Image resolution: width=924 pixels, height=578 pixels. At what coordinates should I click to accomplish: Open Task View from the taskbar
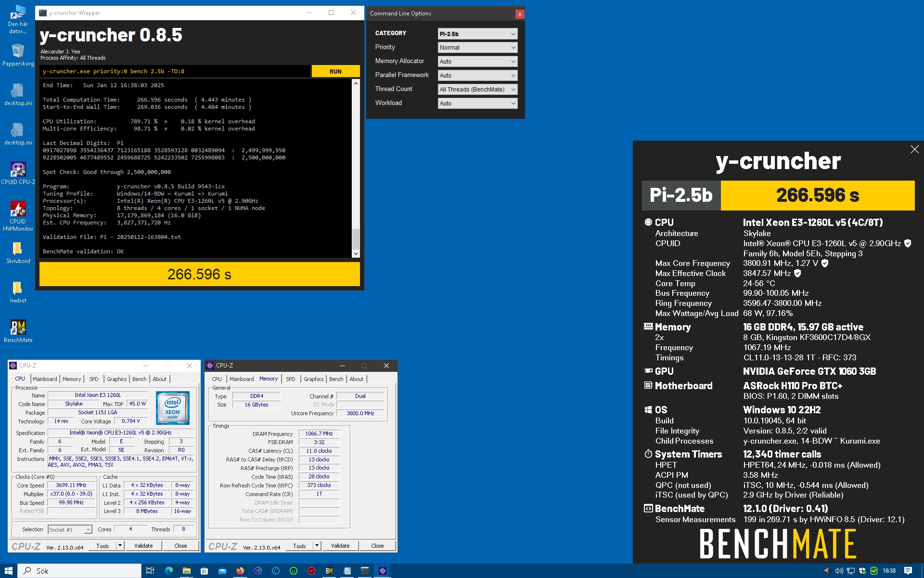(x=150, y=571)
